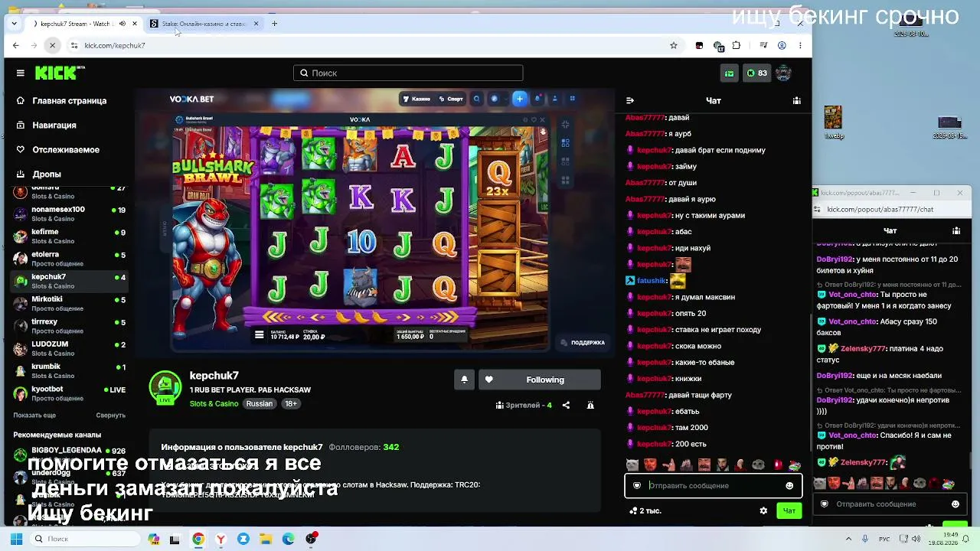Expand followed list with Показать еще

coord(34,416)
